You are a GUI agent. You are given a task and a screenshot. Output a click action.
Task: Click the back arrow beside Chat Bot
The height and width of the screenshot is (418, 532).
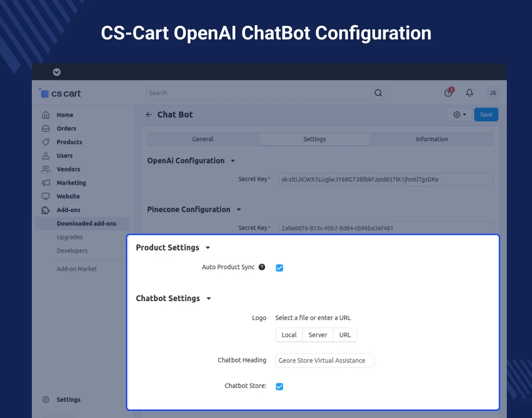coord(149,114)
